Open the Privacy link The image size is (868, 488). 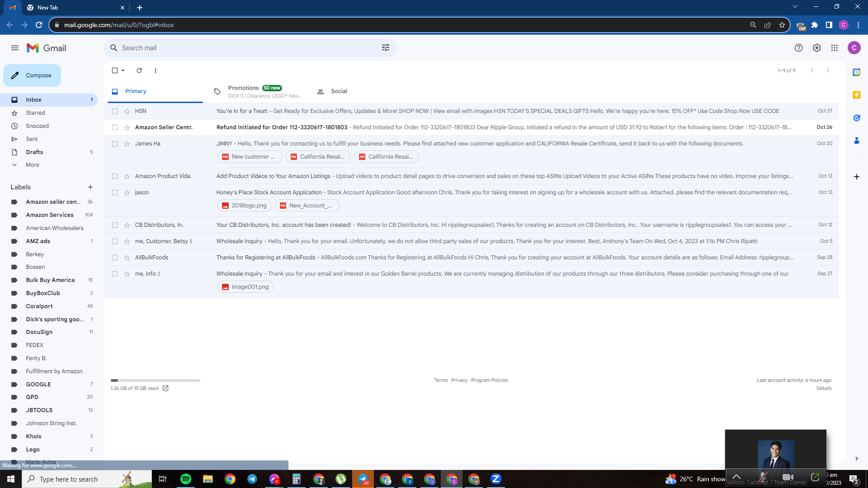pos(459,380)
